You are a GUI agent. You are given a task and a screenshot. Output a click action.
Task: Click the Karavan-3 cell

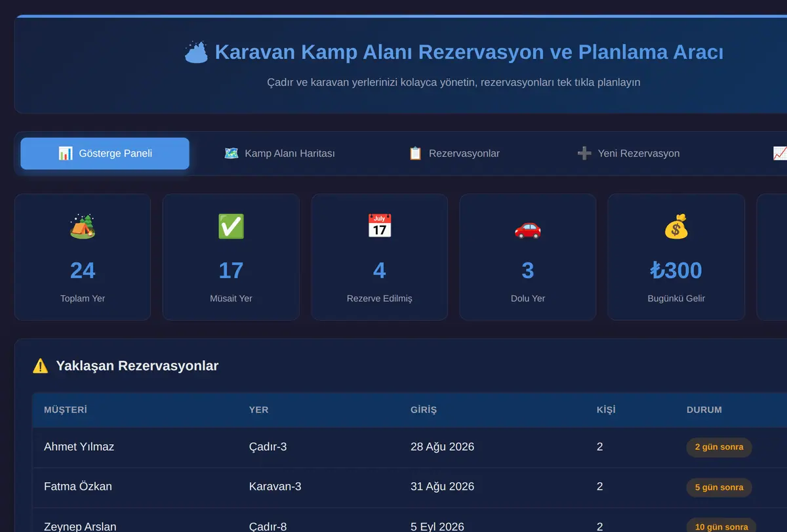(x=275, y=487)
